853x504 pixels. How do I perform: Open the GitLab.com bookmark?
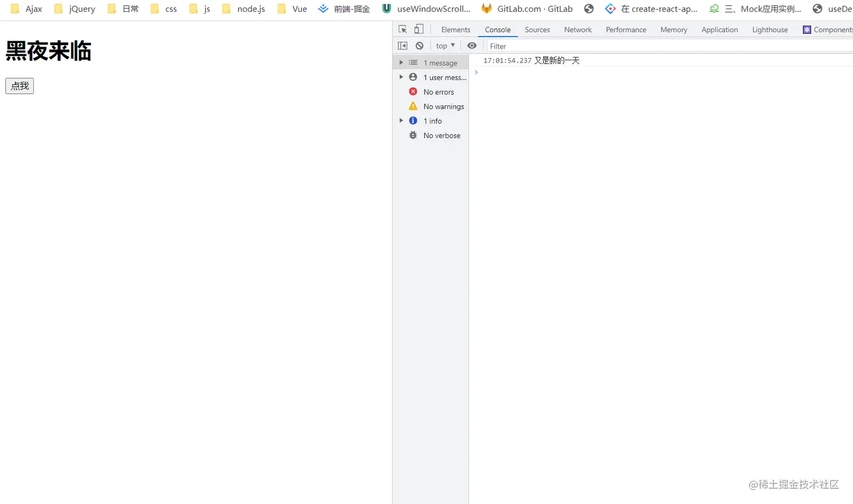point(527,9)
